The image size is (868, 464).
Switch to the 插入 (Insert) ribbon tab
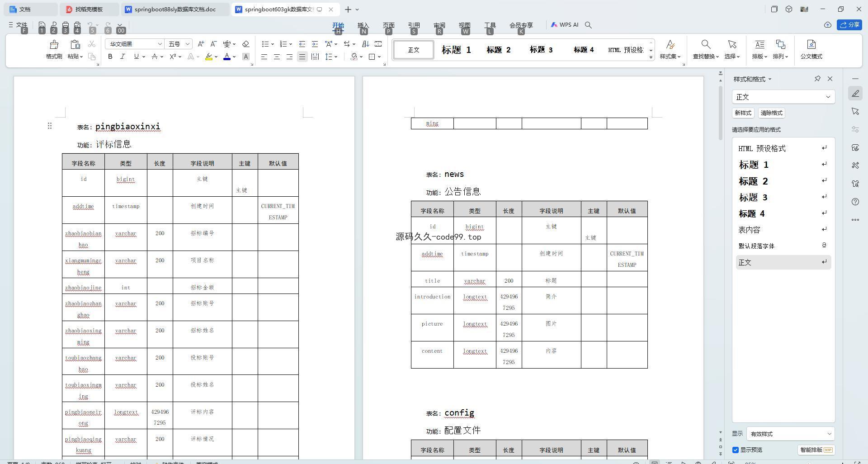click(363, 25)
